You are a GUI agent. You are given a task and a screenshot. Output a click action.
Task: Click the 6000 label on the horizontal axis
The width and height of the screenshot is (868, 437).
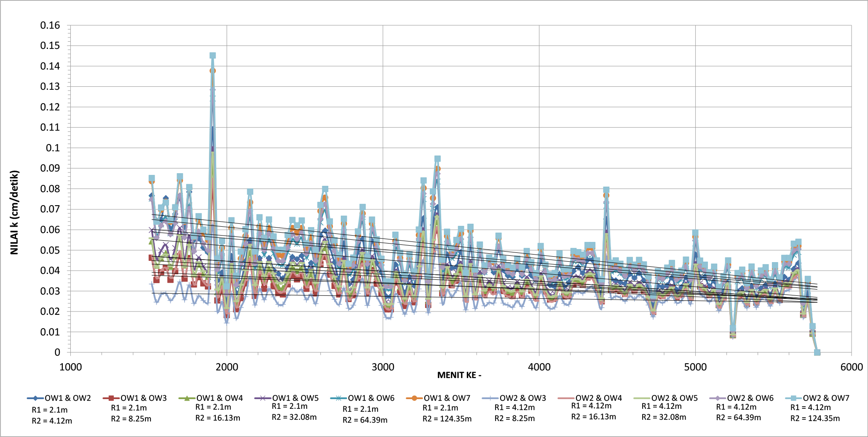851,367
